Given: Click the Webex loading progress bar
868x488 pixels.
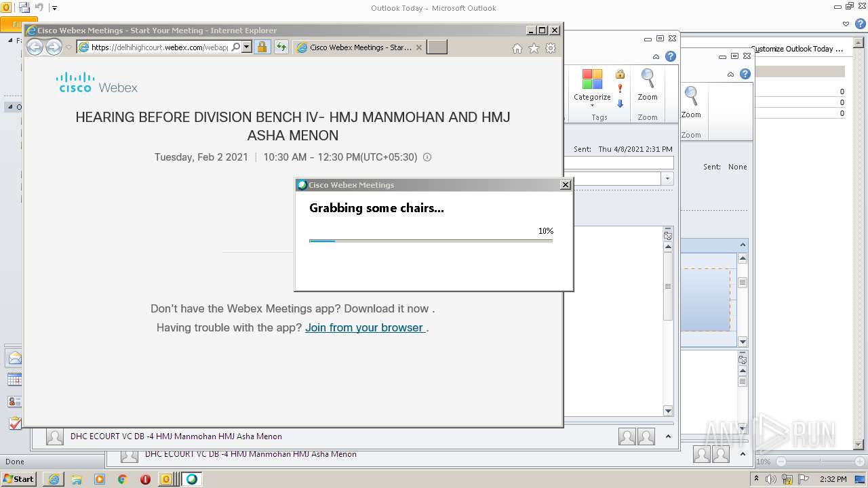Looking at the screenshot, I should click(x=431, y=241).
